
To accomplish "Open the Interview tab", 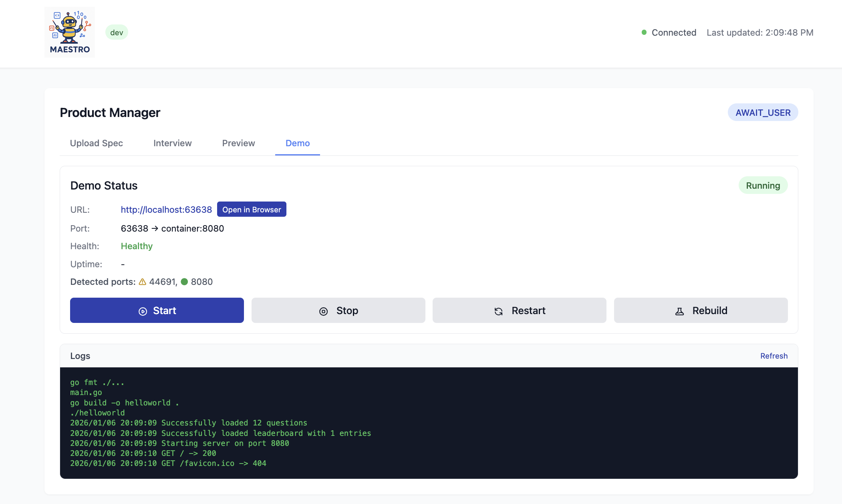I will (x=172, y=143).
